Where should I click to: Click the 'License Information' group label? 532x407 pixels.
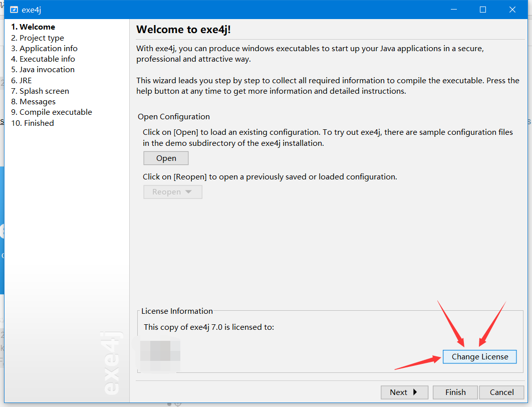click(x=177, y=311)
